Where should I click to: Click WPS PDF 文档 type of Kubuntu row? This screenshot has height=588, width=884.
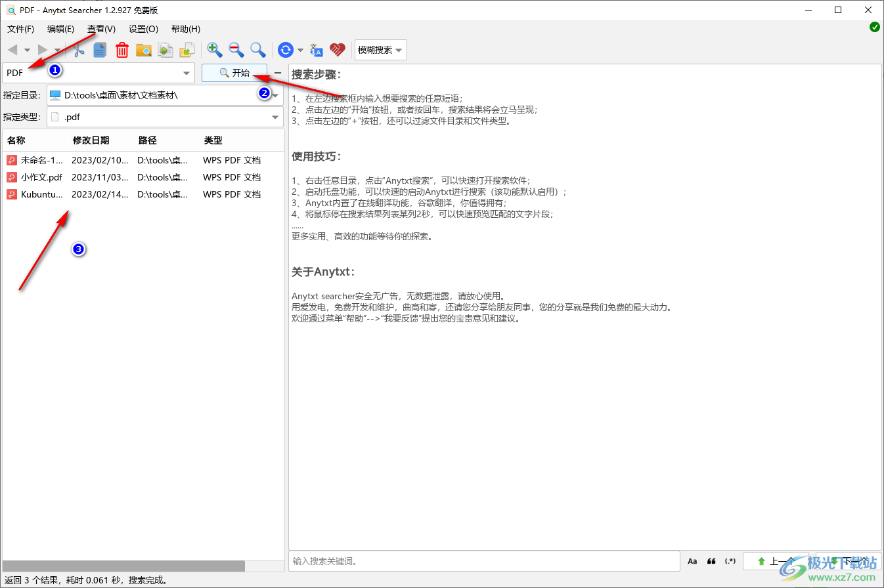point(232,194)
